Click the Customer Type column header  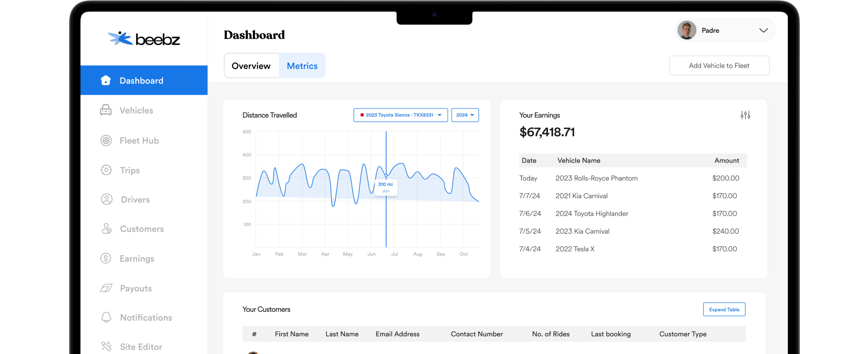coord(683,334)
